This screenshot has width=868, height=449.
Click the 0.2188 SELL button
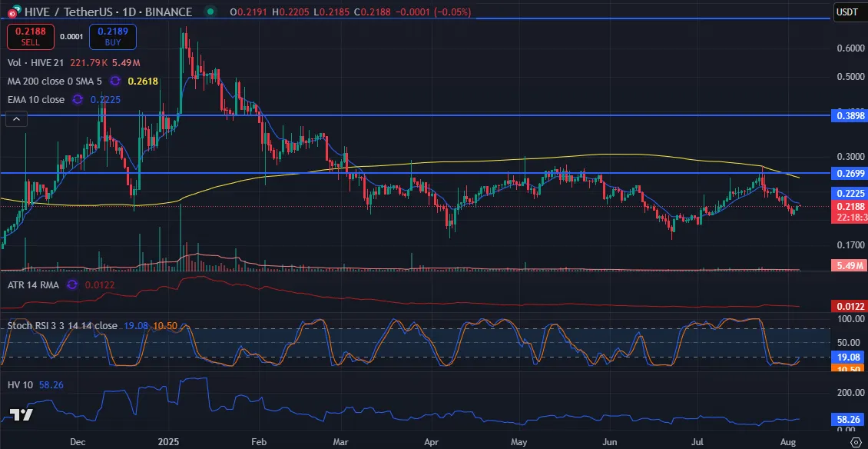(31, 37)
